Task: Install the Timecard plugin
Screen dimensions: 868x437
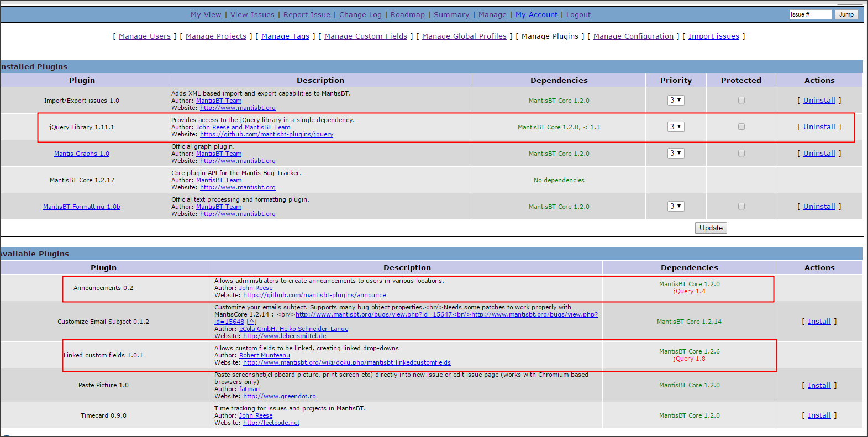Action: (819, 415)
